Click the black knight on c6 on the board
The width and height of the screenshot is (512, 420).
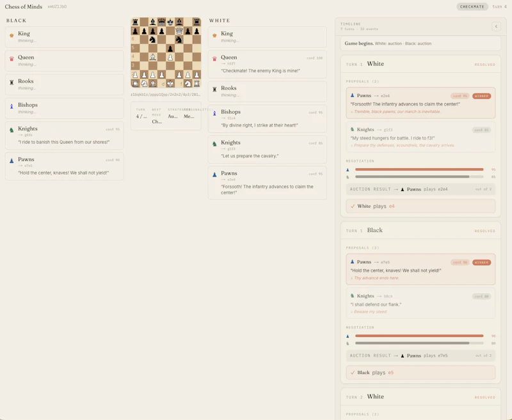tap(153, 40)
